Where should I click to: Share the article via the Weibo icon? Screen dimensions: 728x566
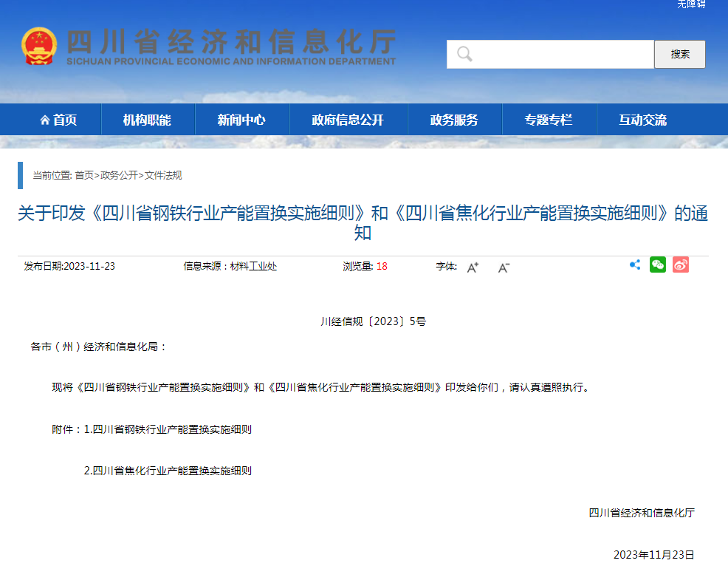[x=680, y=265]
